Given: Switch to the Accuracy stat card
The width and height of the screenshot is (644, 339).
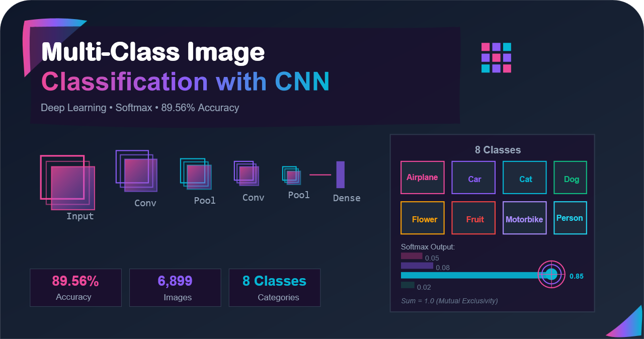Looking at the screenshot, I should pos(75,287).
